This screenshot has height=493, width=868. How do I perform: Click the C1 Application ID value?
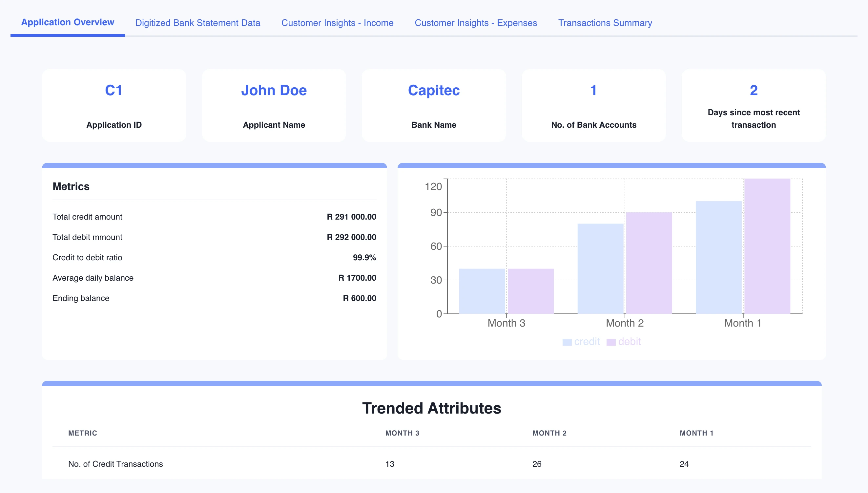(x=114, y=90)
